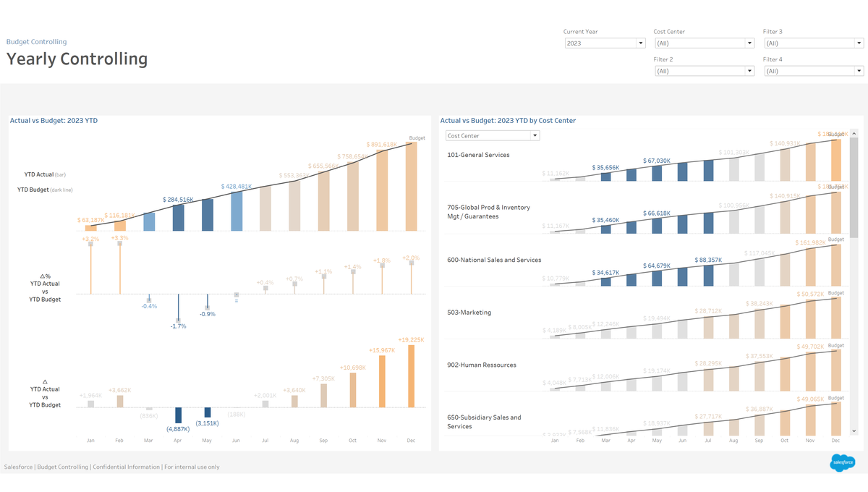Open Cost Center selector in by-Cost-Center panel
The image size is (868, 492).
492,136
